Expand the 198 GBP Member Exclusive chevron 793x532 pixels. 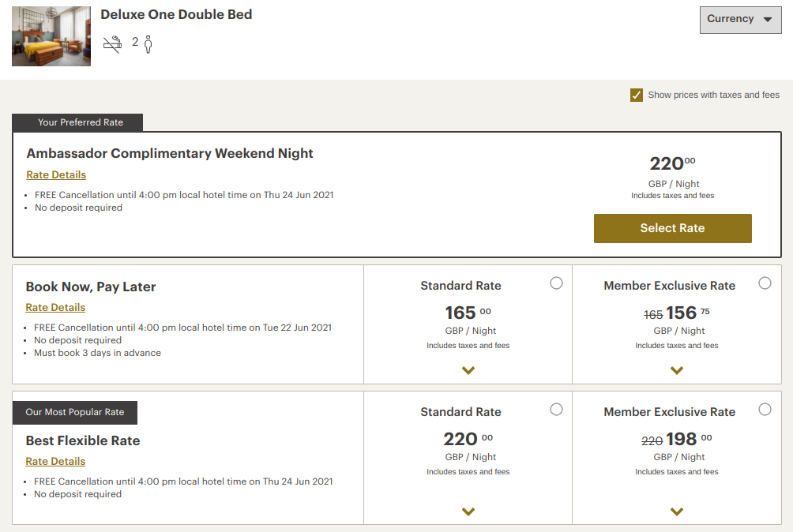(x=677, y=511)
